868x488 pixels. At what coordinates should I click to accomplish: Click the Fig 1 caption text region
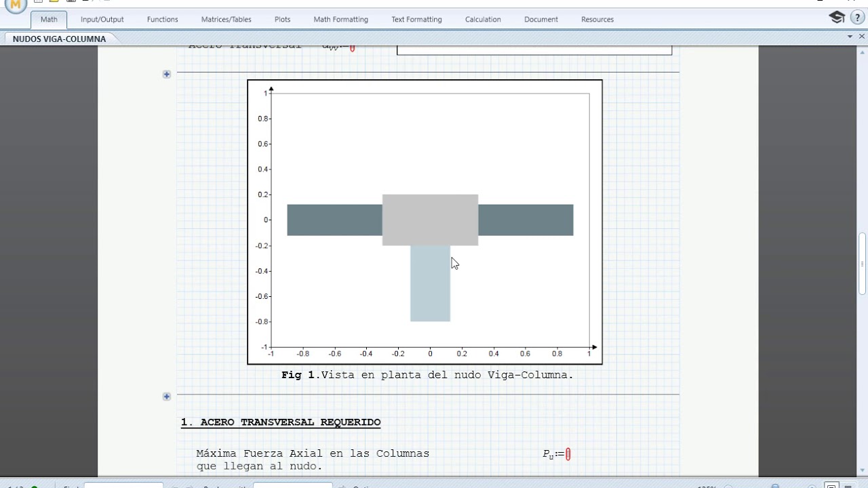[x=428, y=375]
